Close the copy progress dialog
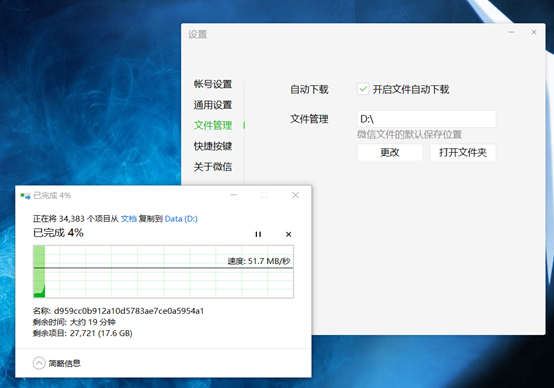554x388 pixels. pyautogui.click(x=295, y=195)
